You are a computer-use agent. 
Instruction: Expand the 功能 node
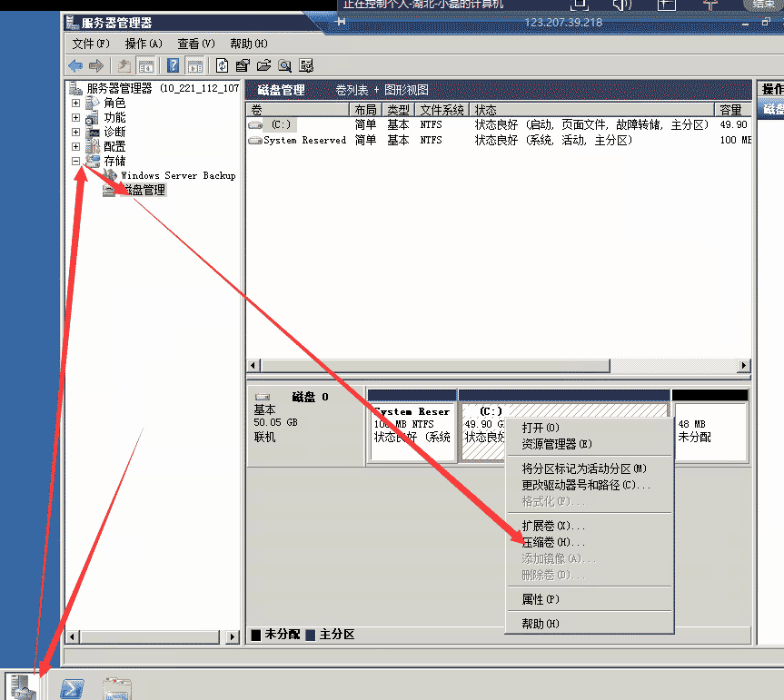[x=75, y=117]
